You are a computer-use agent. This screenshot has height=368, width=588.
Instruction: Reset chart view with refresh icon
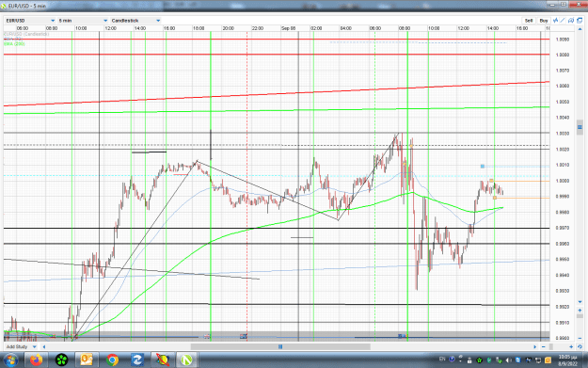point(580,346)
